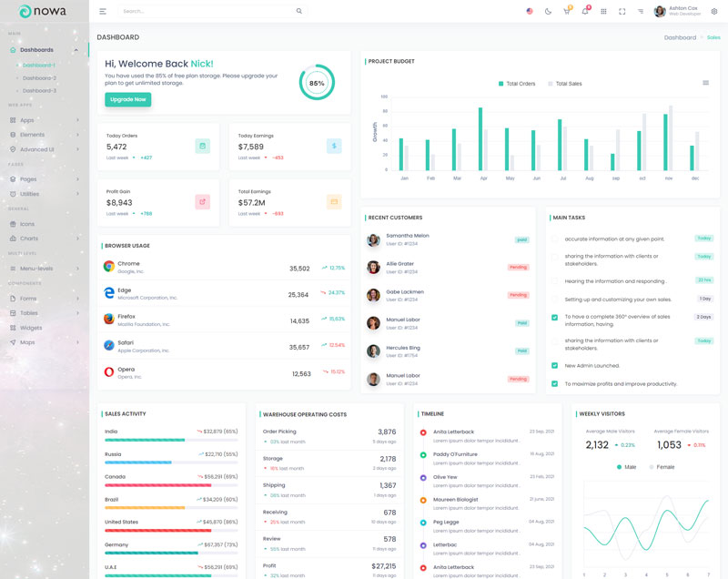728x579 pixels.
Task: Toggle the Total Orders legend swatch
Action: point(500,84)
